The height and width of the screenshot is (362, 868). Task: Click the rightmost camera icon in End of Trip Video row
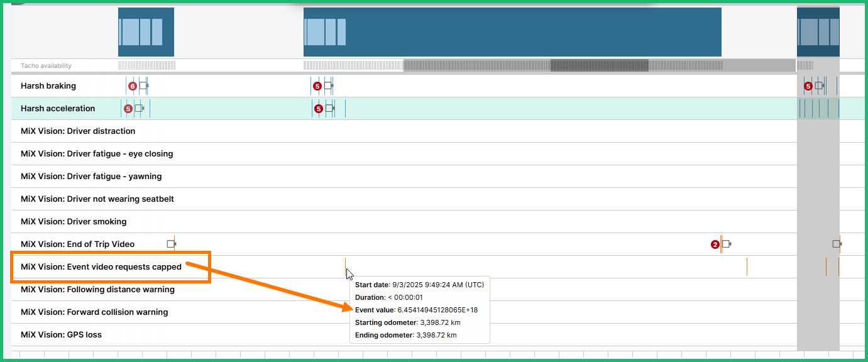coord(837,244)
